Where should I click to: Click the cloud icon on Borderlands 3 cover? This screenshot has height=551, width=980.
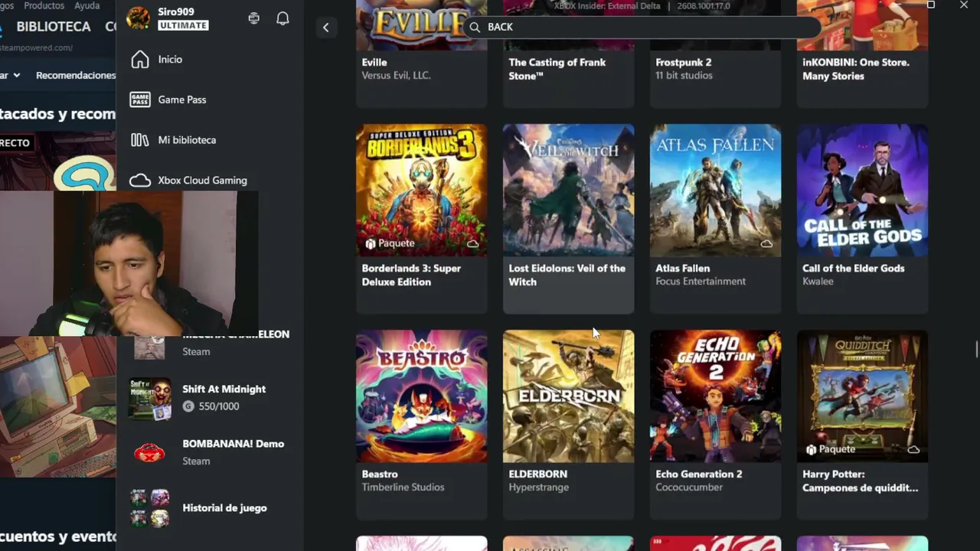[x=472, y=243]
